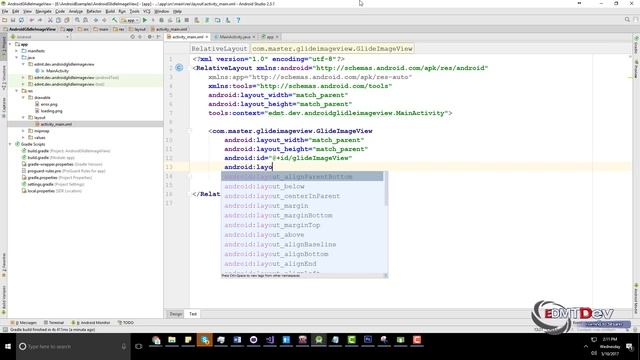Collapse the res folder node
Screen dimensions: 640x360
tap(17, 91)
